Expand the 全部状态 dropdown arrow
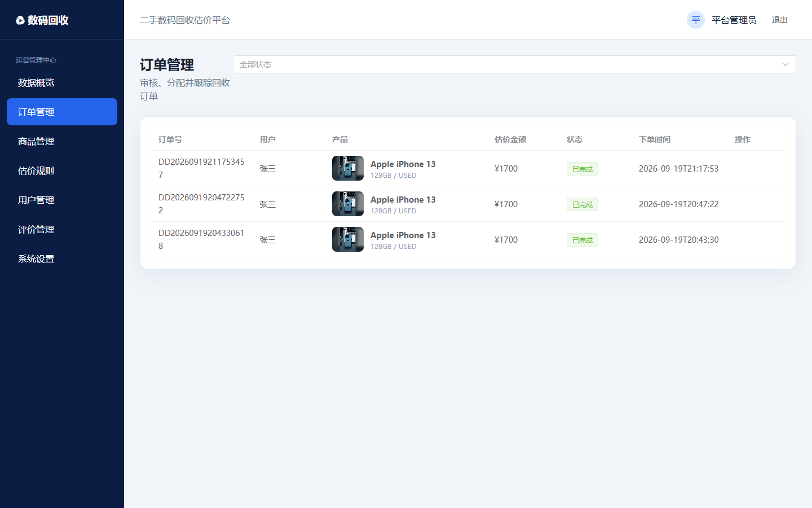Screen dimensions: 812x508 (x=785, y=64)
